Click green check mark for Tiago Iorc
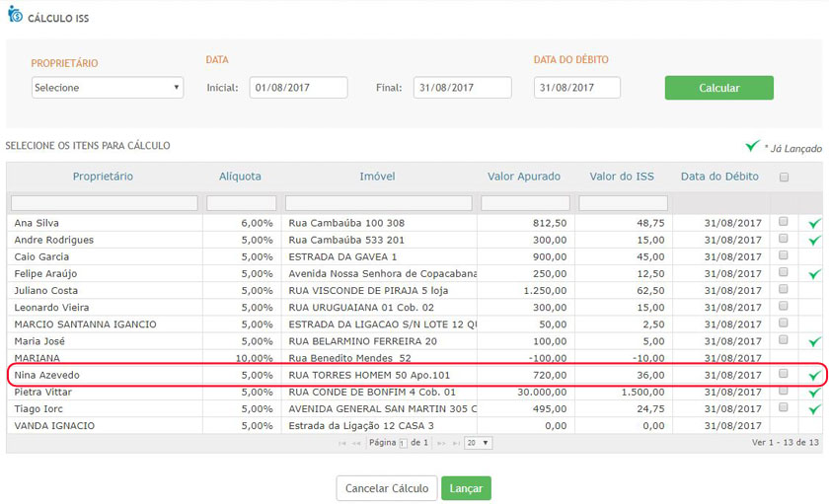829x504 pixels. tap(813, 409)
